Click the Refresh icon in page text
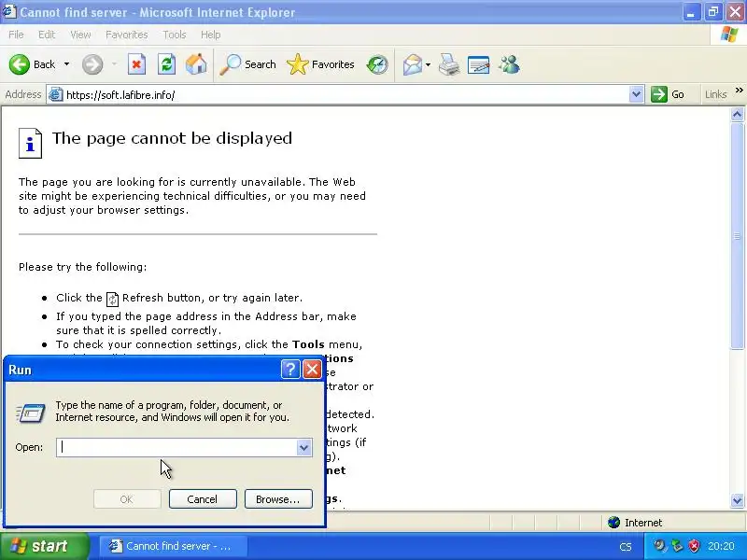This screenshot has width=747, height=560. pyautogui.click(x=112, y=299)
